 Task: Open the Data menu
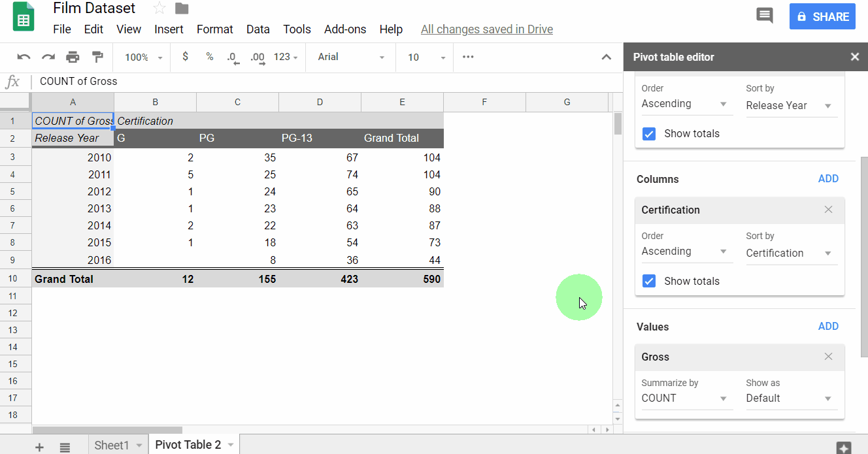click(258, 29)
